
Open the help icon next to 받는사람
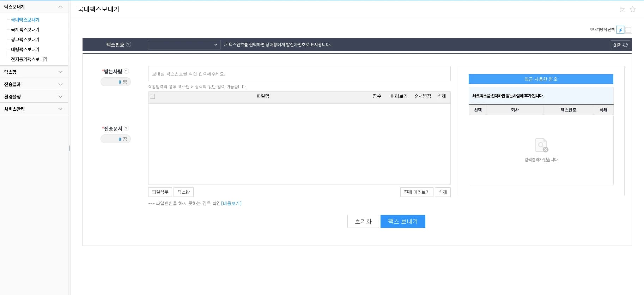127,71
